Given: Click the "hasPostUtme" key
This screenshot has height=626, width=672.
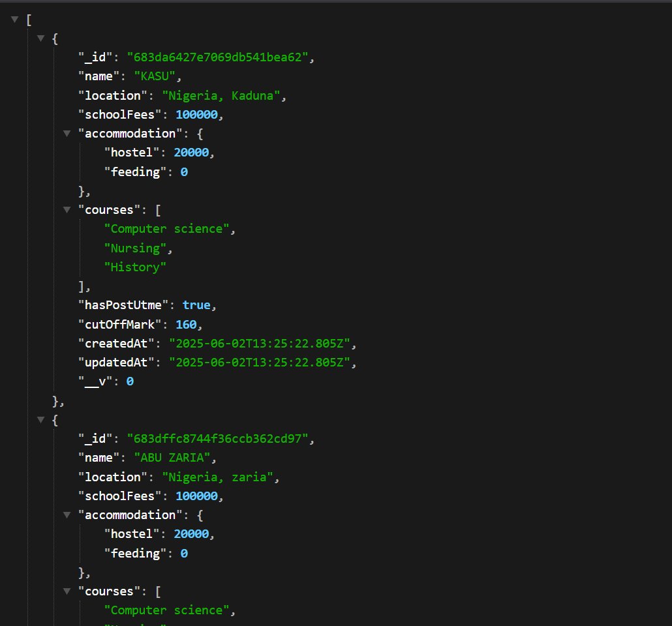Looking at the screenshot, I should [x=123, y=305].
